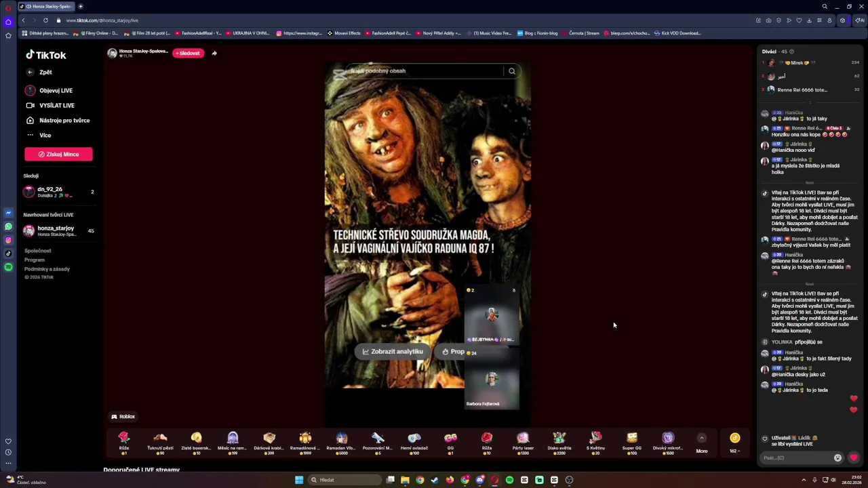The image size is (868, 488).
Task: Send the GG gift costing 1 coin
Action: [x=450, y=443]
